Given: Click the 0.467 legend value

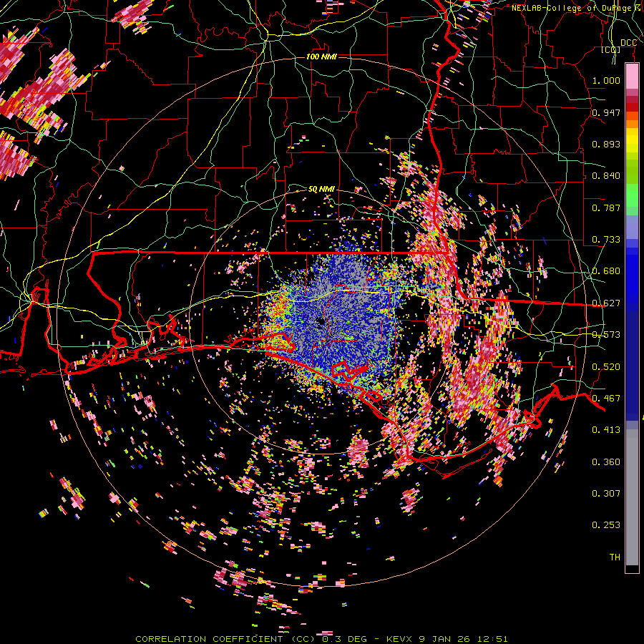Looking at the screenshot, I should pyautogui.click(x=606, y=399).
